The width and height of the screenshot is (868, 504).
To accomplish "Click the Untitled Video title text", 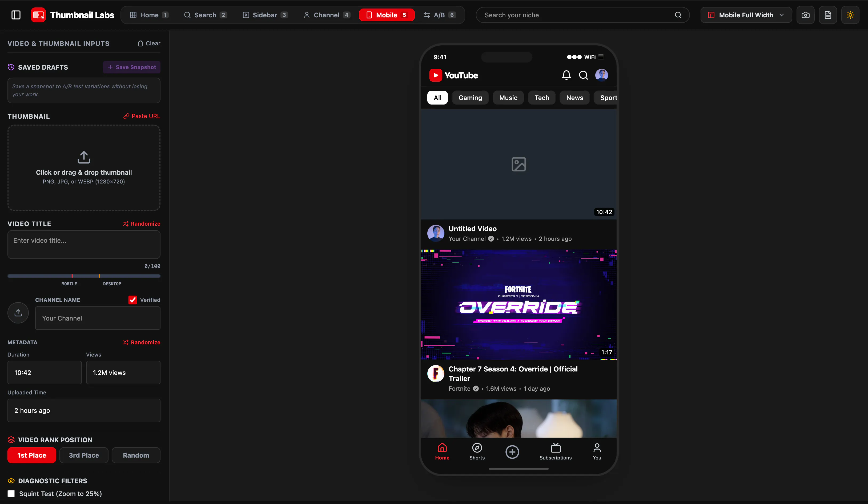I will 472,229.
